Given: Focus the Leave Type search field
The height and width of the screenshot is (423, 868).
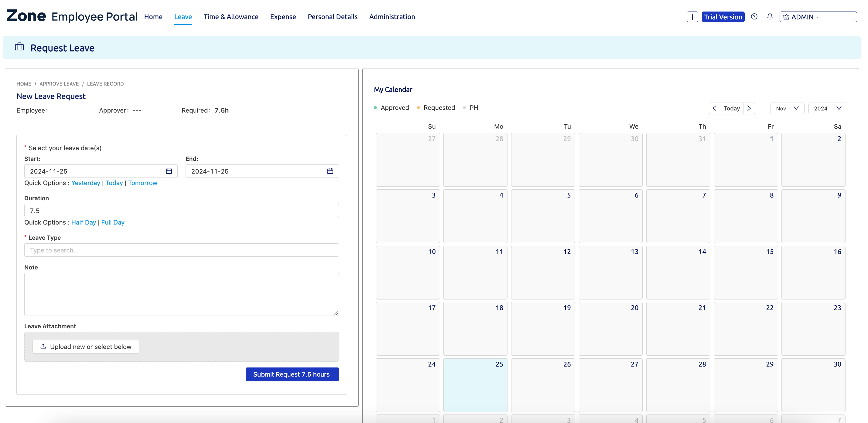Looking at the screenshot, I should point(181,250).
